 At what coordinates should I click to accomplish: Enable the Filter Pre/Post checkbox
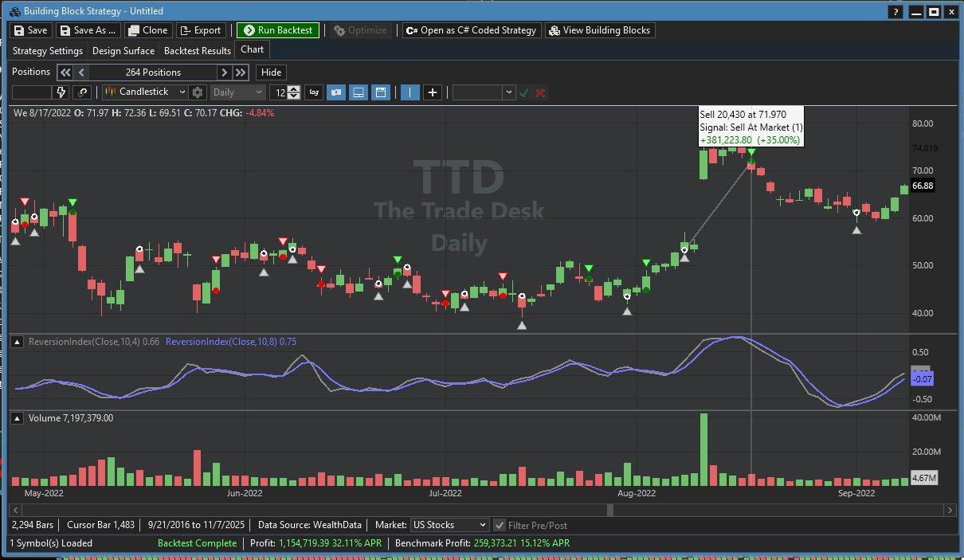pyautogui.click(x=500, y=525)
